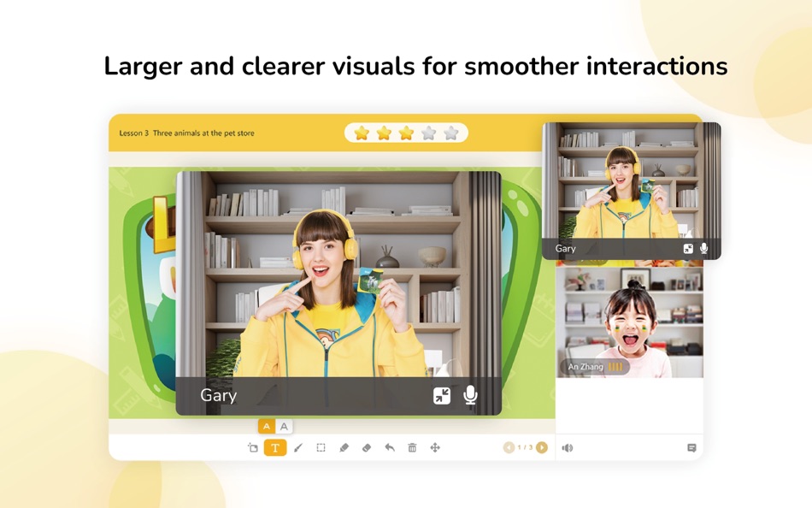The height and width of the screenshot is (508, 812).
Task: Select the highlighter marker tool
Action: 344,448
